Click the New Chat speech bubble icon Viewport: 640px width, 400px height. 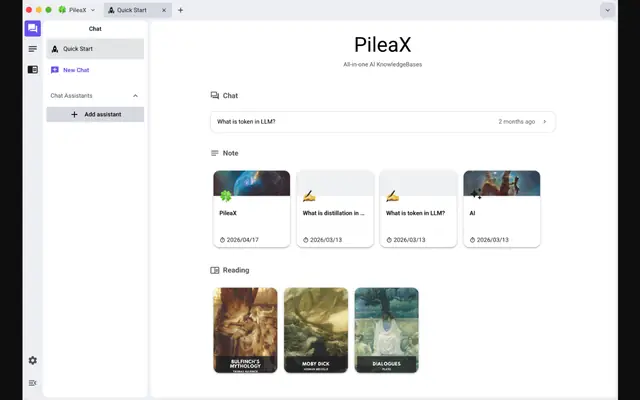(55, 70)
